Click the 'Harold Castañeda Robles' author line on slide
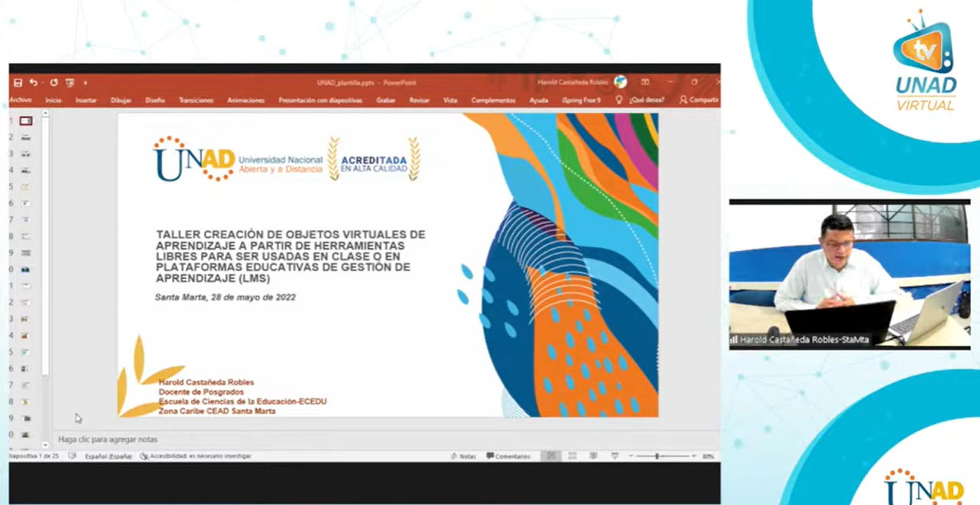 pos(206,382)
